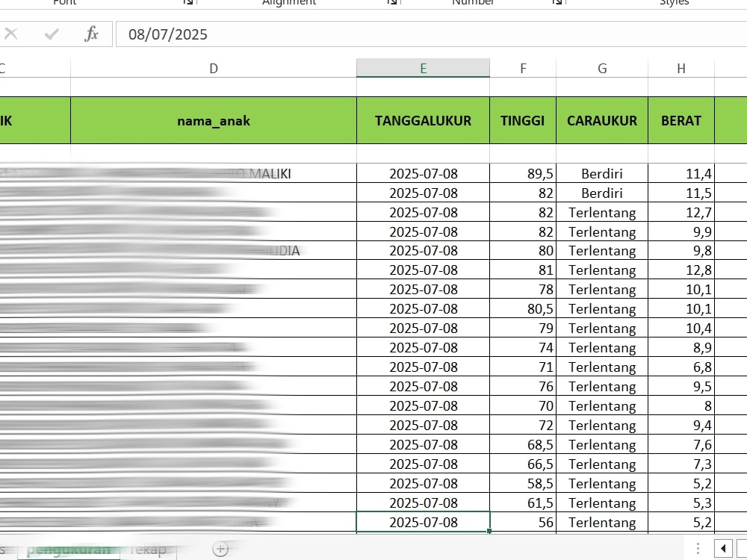747x560 pixels.
Task: Select height cell with value 71
Action: [x=523, y=367]
